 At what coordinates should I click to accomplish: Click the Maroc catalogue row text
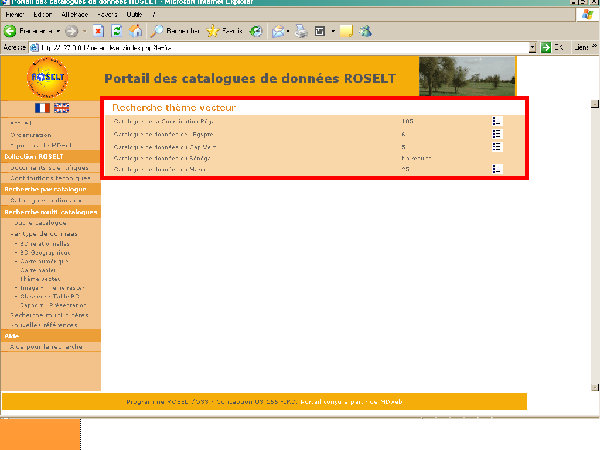click(160, 169)
